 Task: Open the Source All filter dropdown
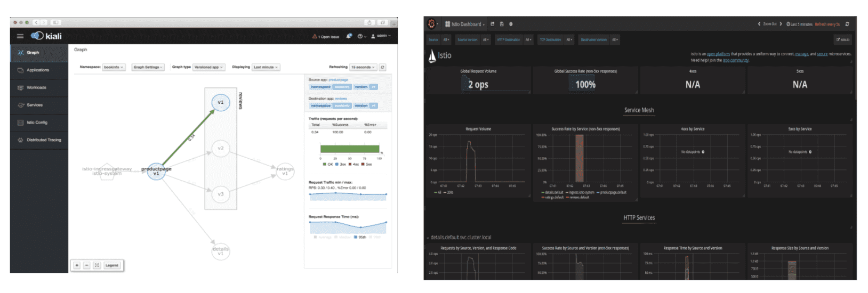pyautogui.click(x=446, y=39)
